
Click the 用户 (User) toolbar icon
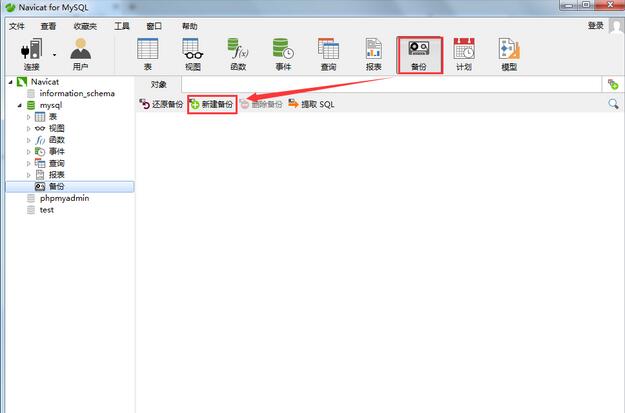point(81,54)
